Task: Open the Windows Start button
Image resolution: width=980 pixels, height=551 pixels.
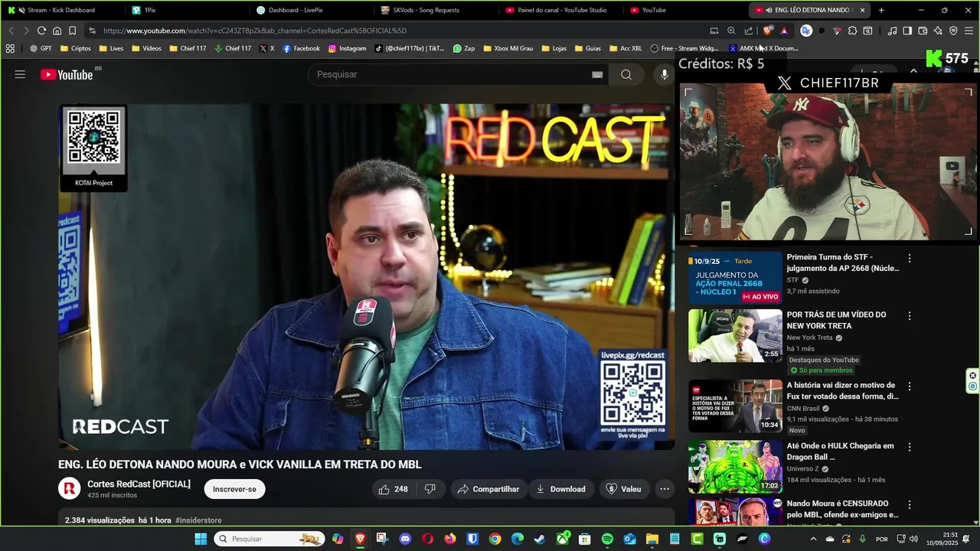Action: click(201, 539)
